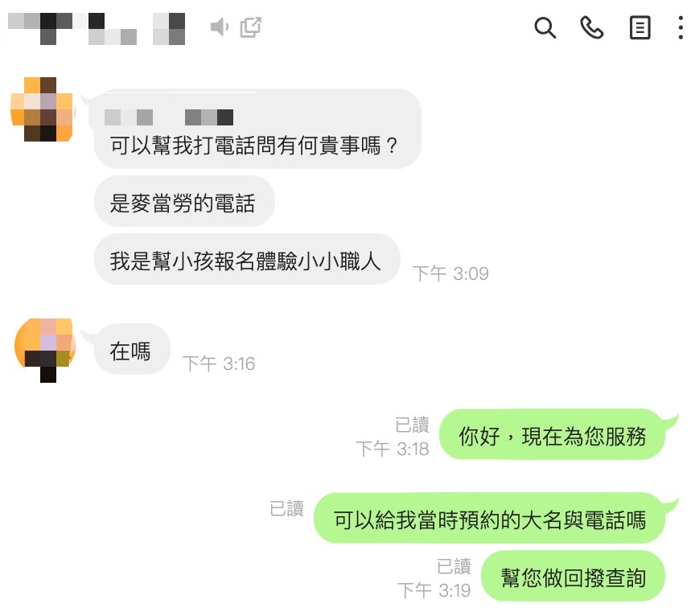Viewport: 695px width, 616px height.
Task: Click the 下午 3:09 timestamp
Action: point(450,273)
